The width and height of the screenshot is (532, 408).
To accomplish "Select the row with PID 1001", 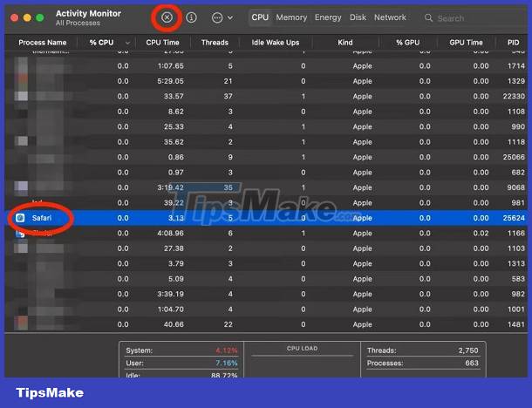I will coord(266,309).
